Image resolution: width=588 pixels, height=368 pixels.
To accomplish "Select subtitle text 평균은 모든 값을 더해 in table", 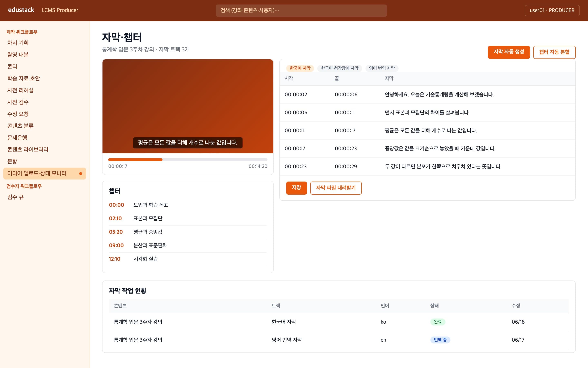I will click(x=431, y=131).
